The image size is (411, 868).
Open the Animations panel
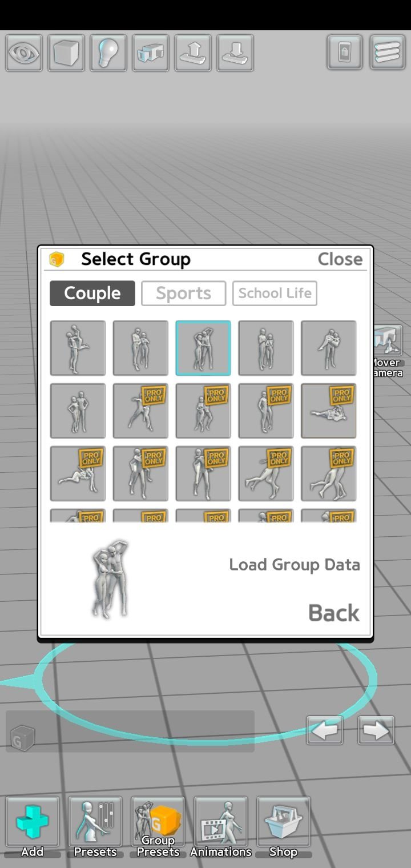(221, 827)
